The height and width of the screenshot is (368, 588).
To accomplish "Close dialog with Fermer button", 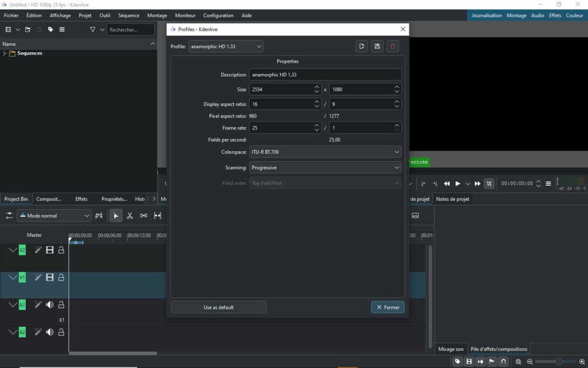I will 388,307.
